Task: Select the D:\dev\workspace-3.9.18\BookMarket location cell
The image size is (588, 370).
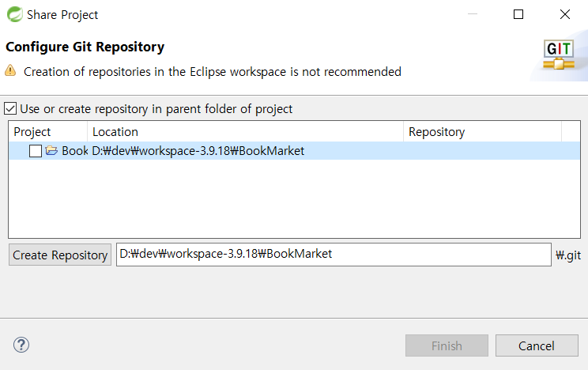Action: point(198,151)
